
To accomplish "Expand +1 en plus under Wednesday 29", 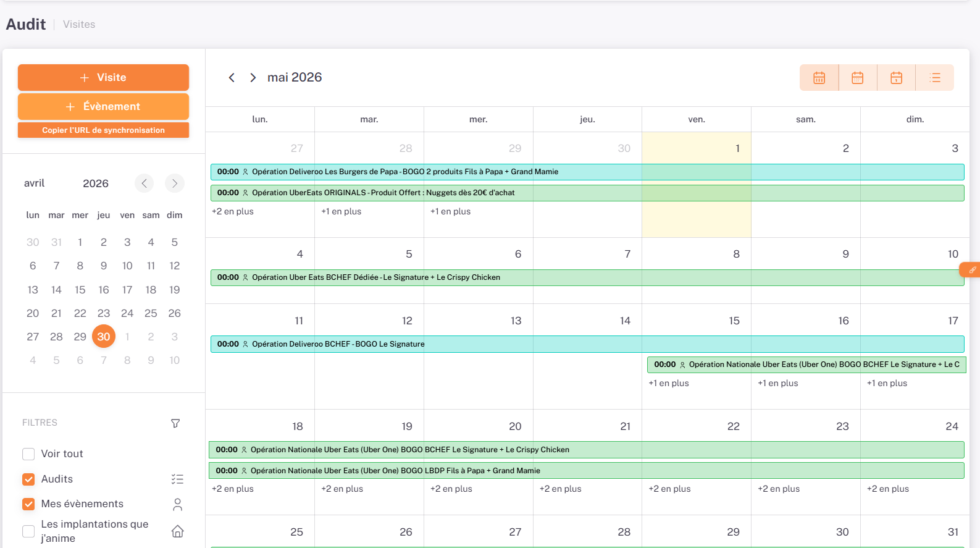I will [451, 211].
